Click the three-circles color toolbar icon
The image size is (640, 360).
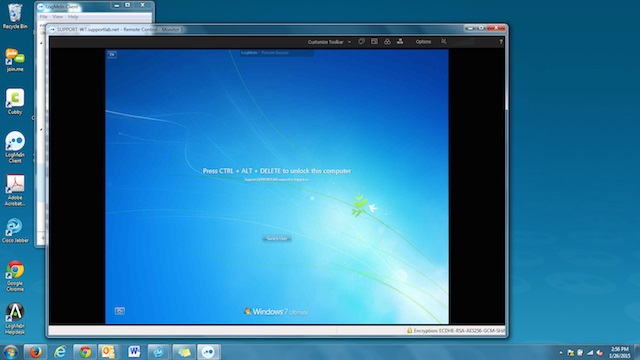coord(387,42)
